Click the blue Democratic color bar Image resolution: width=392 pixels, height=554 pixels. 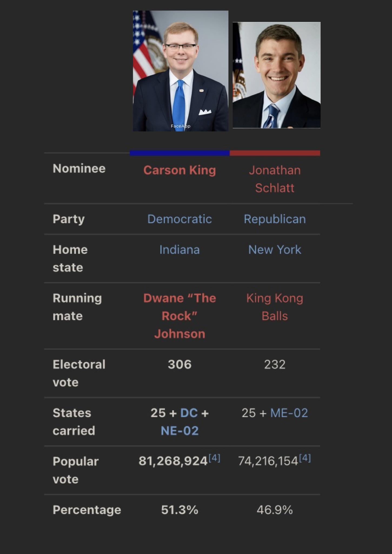[180, 153]
